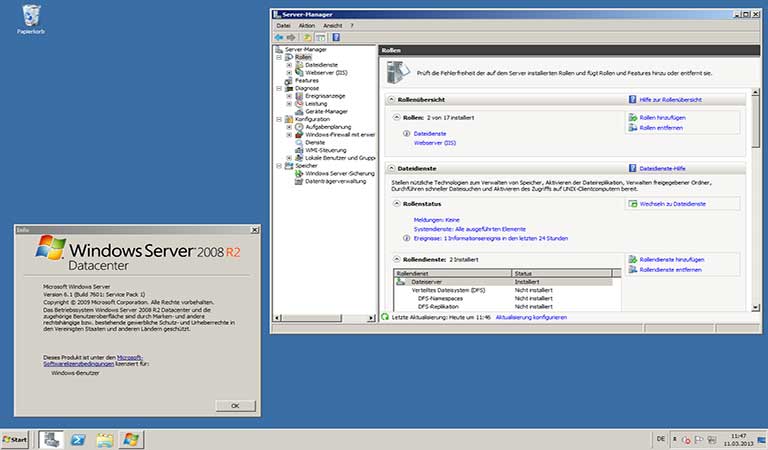
Task: Open the Webserver (IIS) link under Rollen
Action: [x=434, y=143]
